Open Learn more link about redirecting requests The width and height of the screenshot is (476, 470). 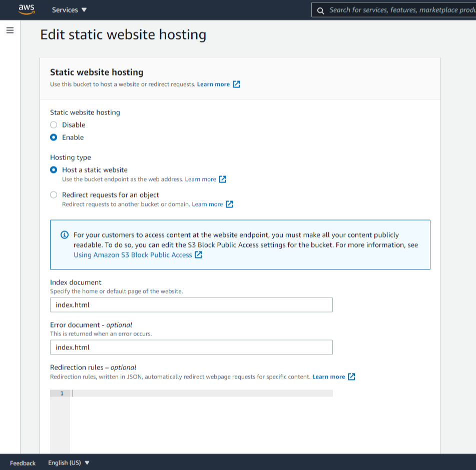pos(207,204)
